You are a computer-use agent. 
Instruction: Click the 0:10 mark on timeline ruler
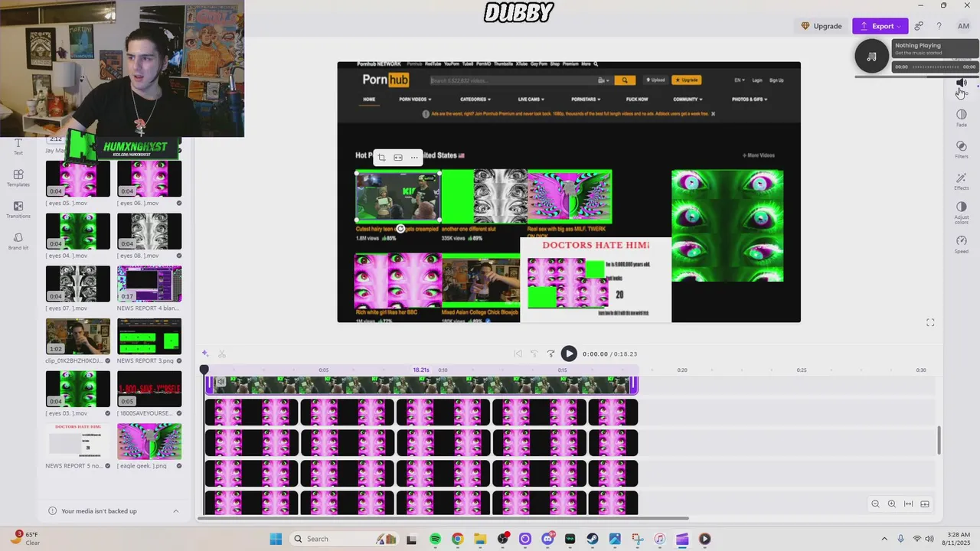[443, 370]
